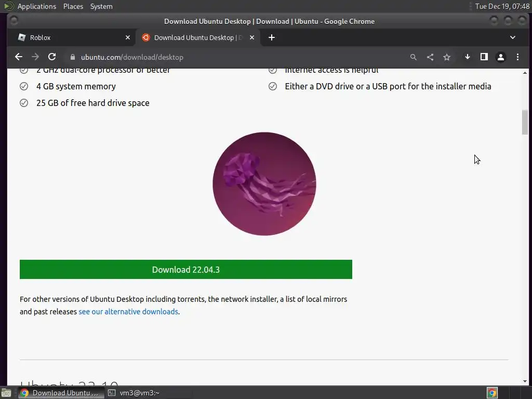Open the System menu
The image size is (532, 399).
(x=101, y=6)
